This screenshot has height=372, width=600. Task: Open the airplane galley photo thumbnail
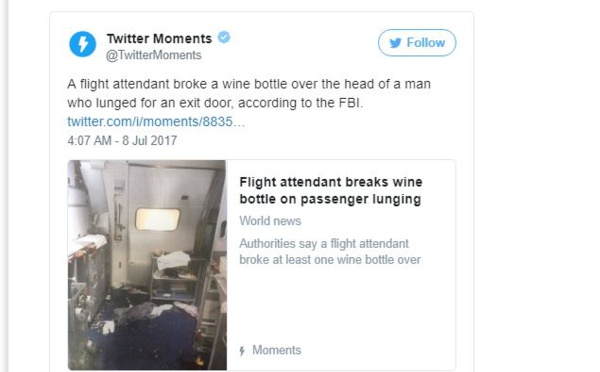pyautogui.click(x=147, y=265)
